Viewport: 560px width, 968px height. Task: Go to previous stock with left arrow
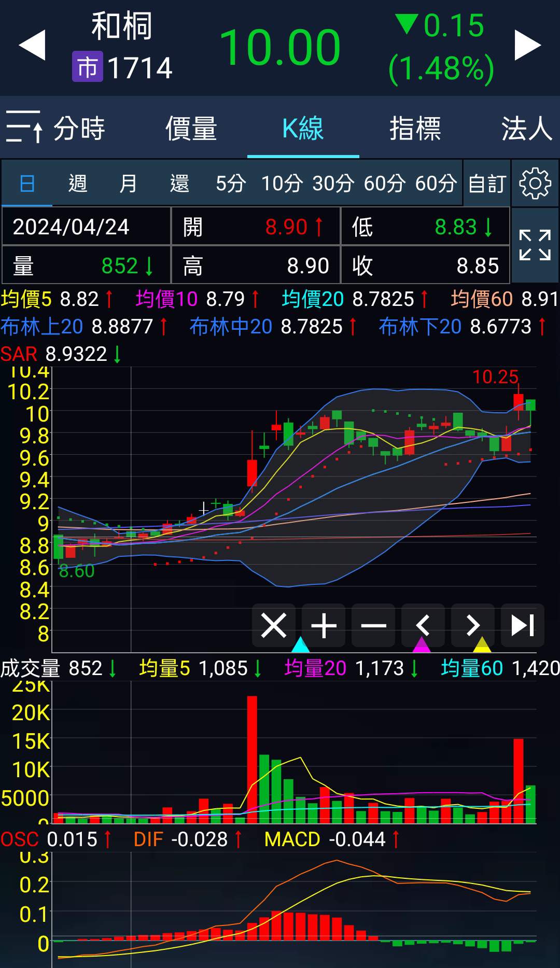(32, 46)
